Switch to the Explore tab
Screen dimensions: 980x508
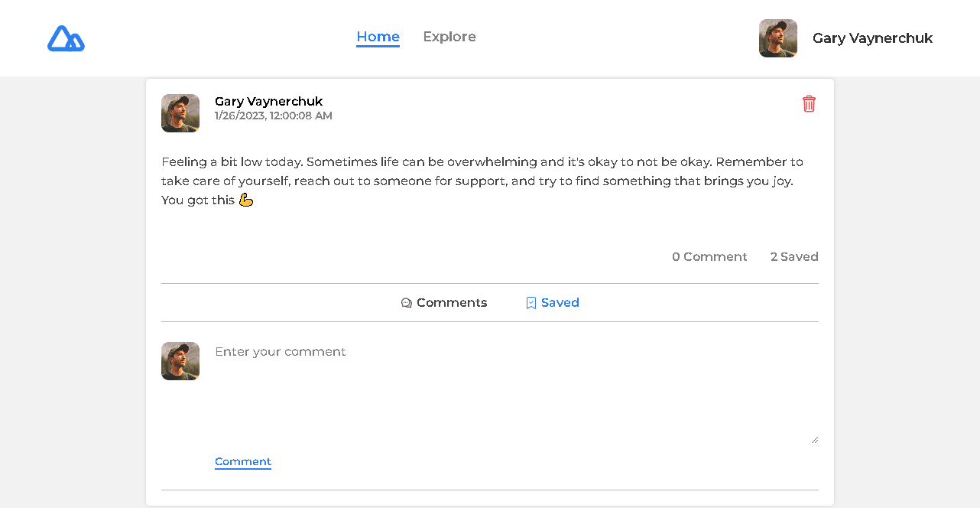pyautogui.click(x=449, y=37)
